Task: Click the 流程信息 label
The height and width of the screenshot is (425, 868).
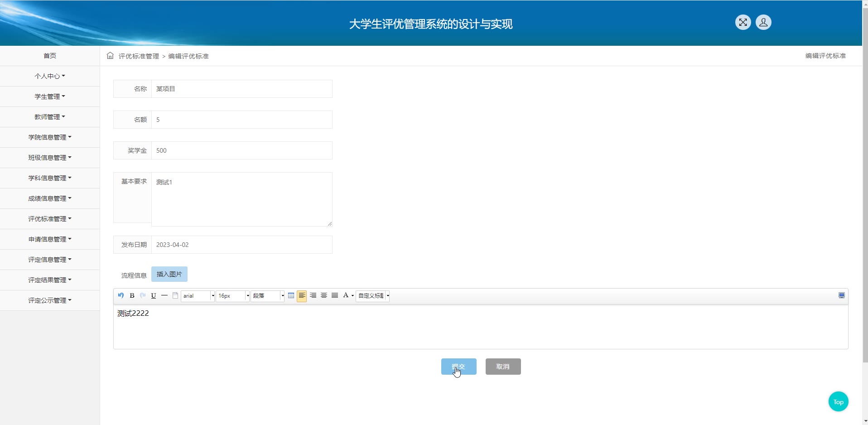Action: tap(134, 275)
